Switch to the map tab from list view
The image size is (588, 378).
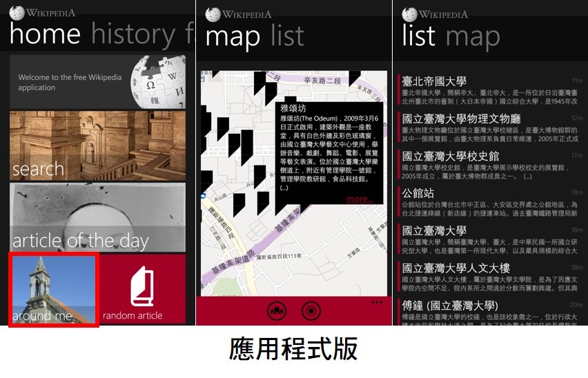point(473,36)
